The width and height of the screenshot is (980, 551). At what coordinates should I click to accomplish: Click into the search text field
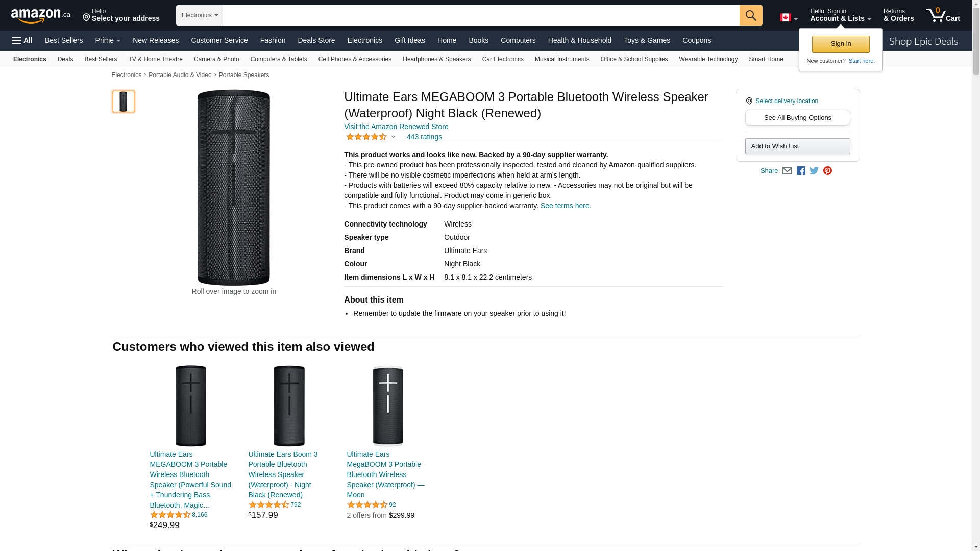[481, 15]
